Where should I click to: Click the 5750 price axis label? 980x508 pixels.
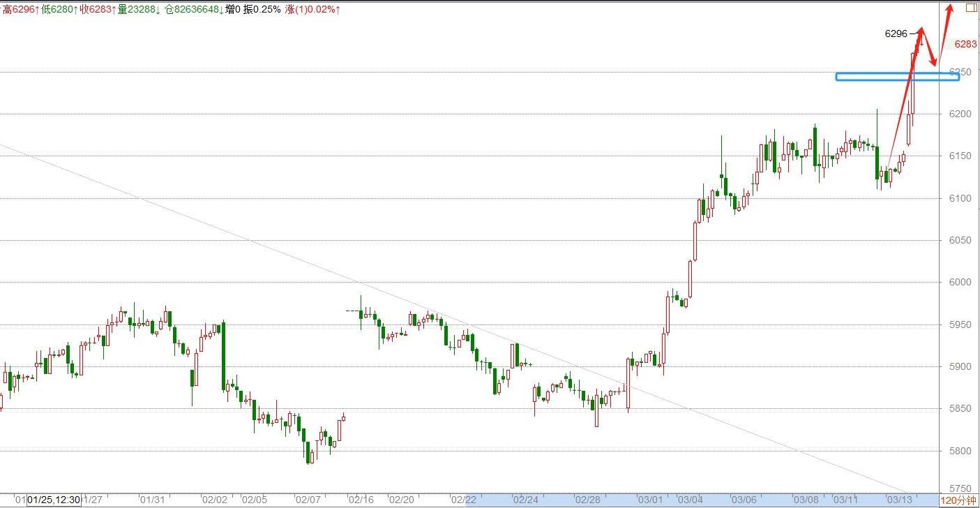[x=962, y=489]
